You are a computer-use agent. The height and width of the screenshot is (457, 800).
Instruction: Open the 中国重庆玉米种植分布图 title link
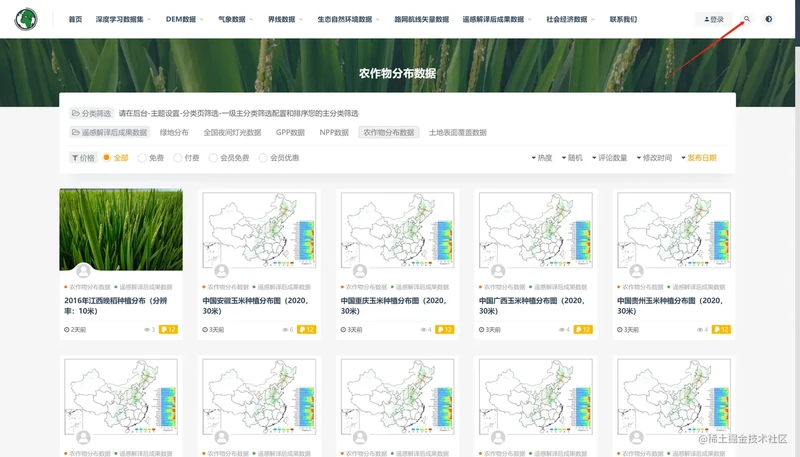click(x=393, y=306)
